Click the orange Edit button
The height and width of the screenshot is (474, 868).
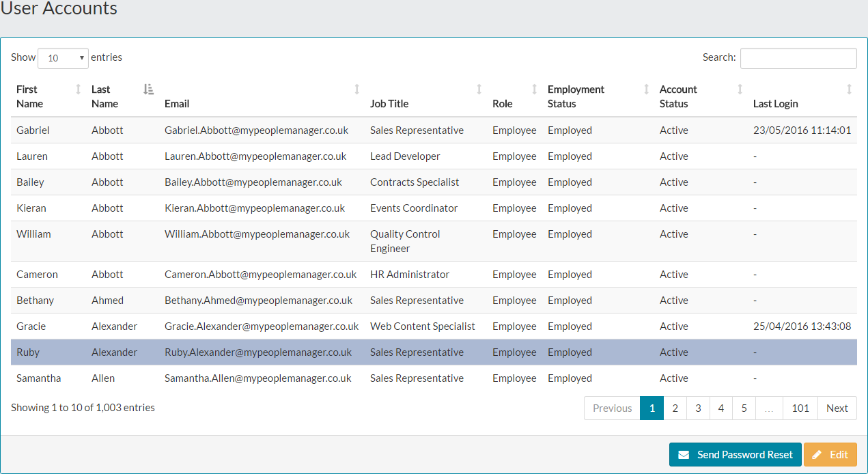tap(830, 455)
